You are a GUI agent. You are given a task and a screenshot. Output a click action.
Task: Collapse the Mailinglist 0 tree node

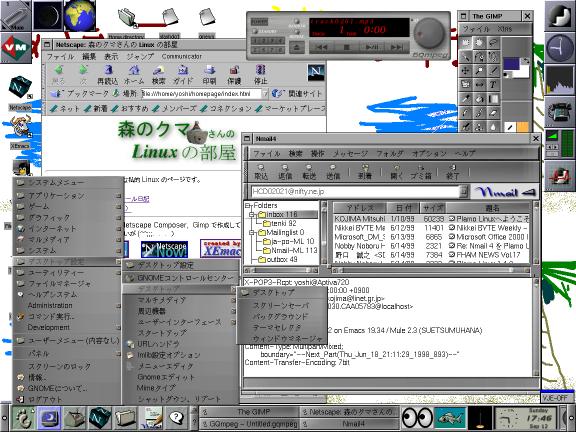pyautogui.click(x=252, y=232)
